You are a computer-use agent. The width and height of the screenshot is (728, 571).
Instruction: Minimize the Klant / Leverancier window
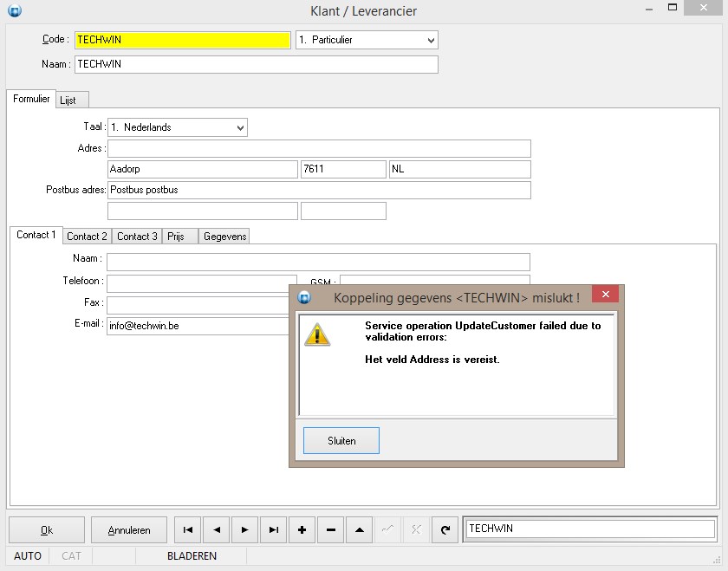[649, 10]
